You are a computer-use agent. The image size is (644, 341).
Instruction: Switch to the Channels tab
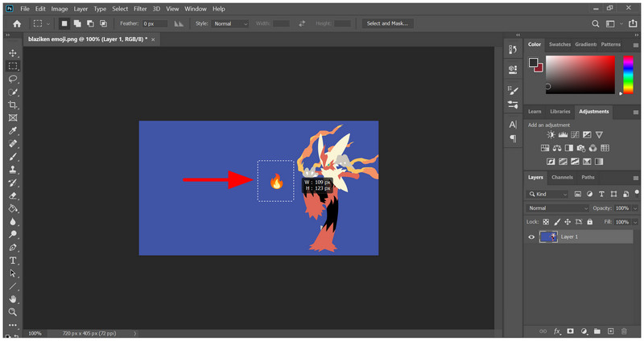562,177
